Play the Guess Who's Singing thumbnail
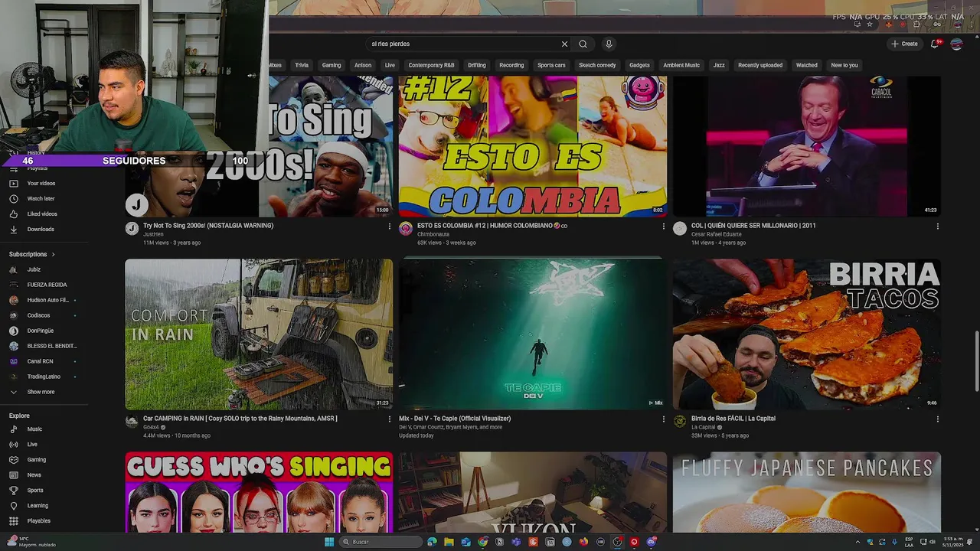The image size is (980, 551). (259, 492)
